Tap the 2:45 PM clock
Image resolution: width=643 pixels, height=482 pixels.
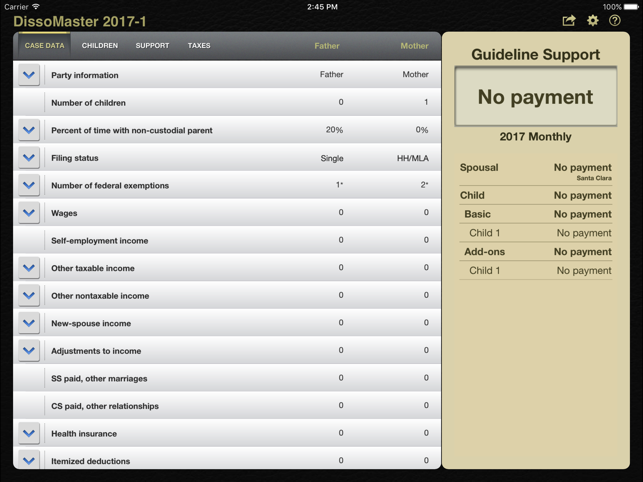[322, 7]
